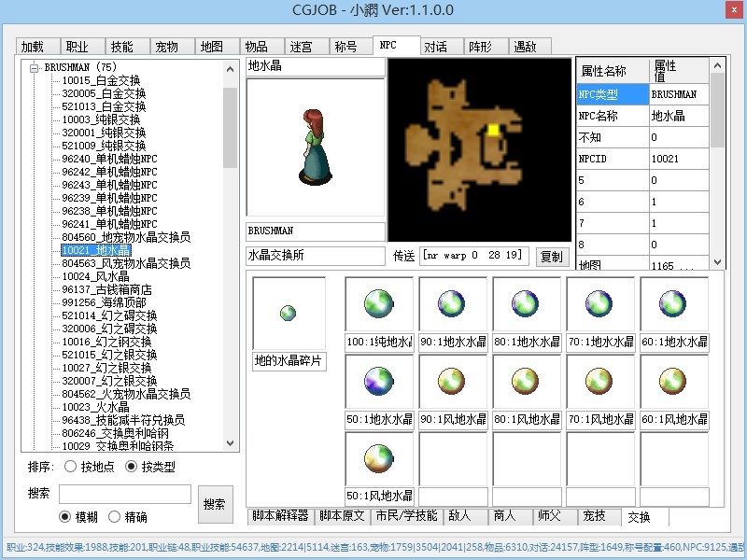Select the 50:1 地水水晶 crystal icon
Viewport: 747px width, 560px height.
tap(378, 382)
